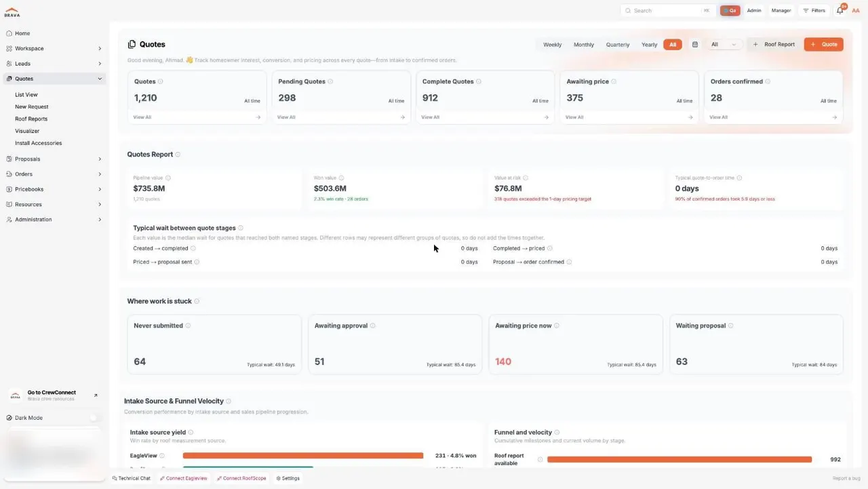Click Connect RoofScope in the bottom bar
The image size is (868, 489).
click(x=242, y=479)
